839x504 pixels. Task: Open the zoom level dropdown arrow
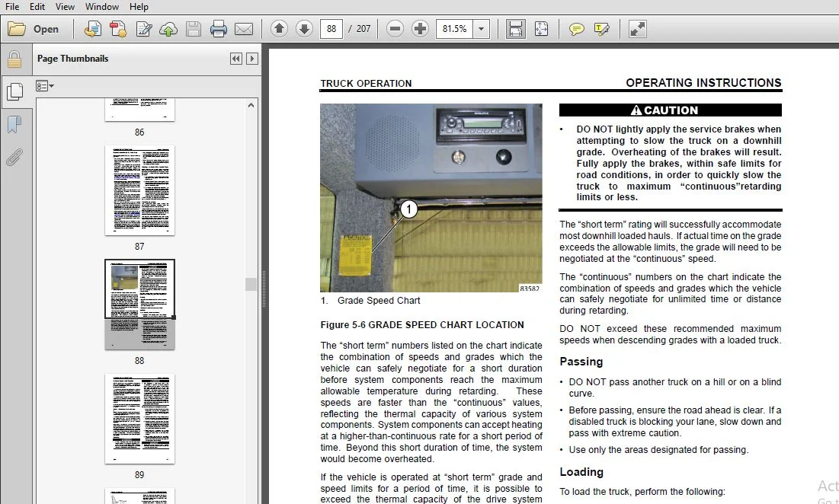tap(481, 29)
